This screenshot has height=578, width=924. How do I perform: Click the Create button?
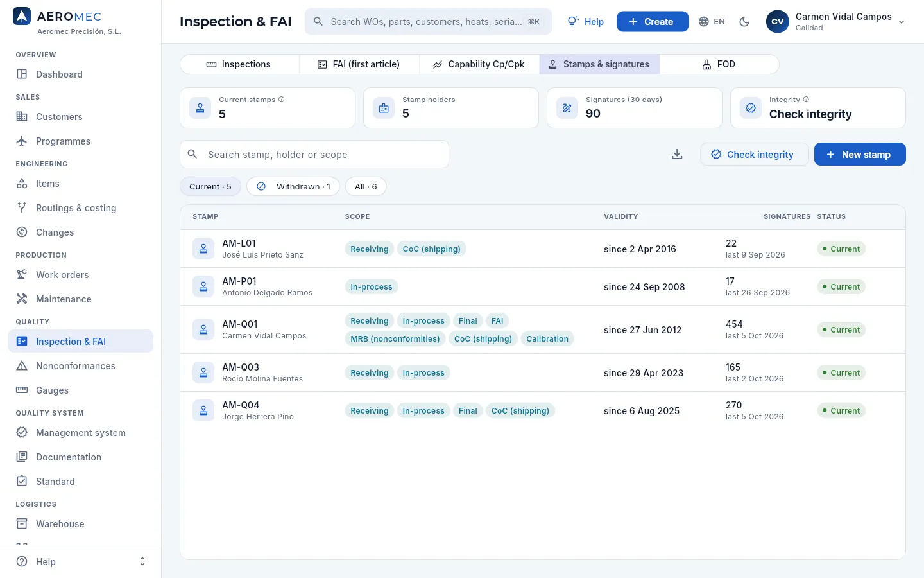pos(653,22)
